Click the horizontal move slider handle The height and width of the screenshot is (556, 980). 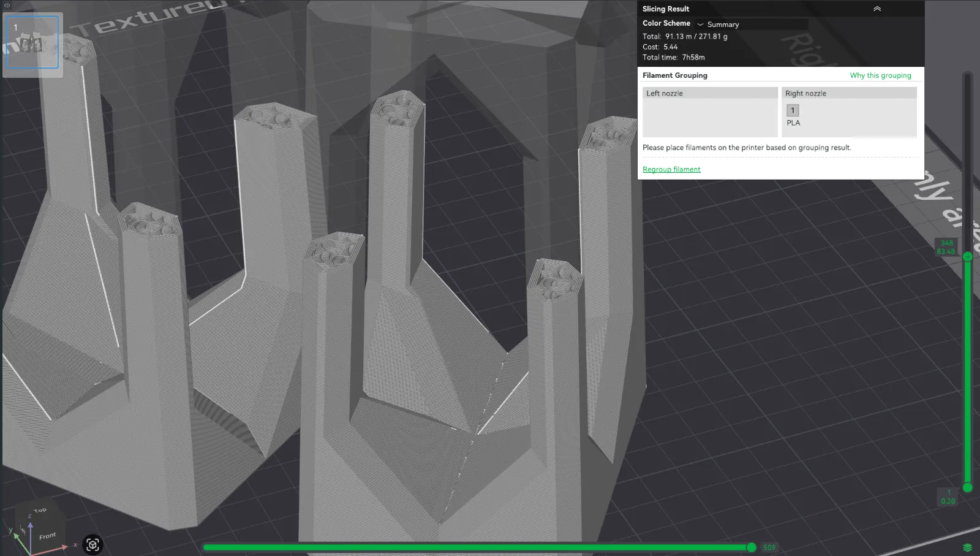point(752,547)
